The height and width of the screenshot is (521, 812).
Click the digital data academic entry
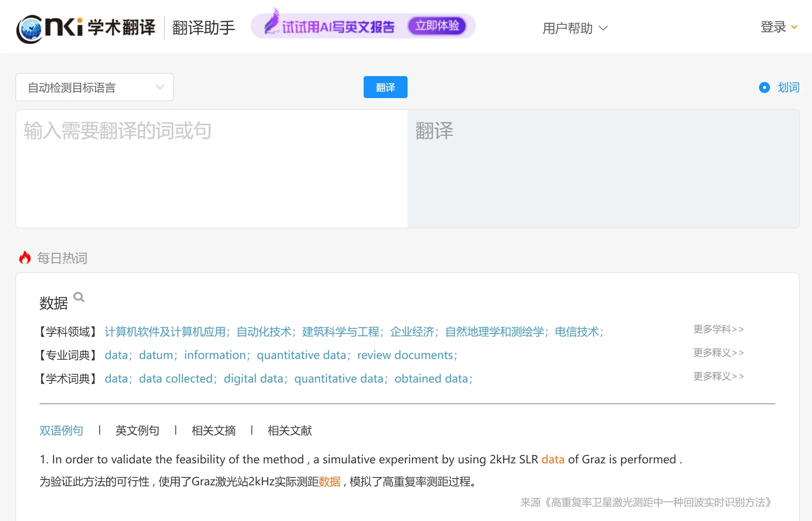[x=253, y=379]
